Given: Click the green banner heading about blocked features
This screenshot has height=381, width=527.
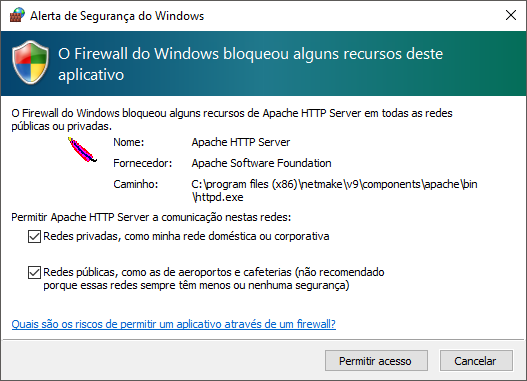Looking at the screenshot, I should (250, 64).
